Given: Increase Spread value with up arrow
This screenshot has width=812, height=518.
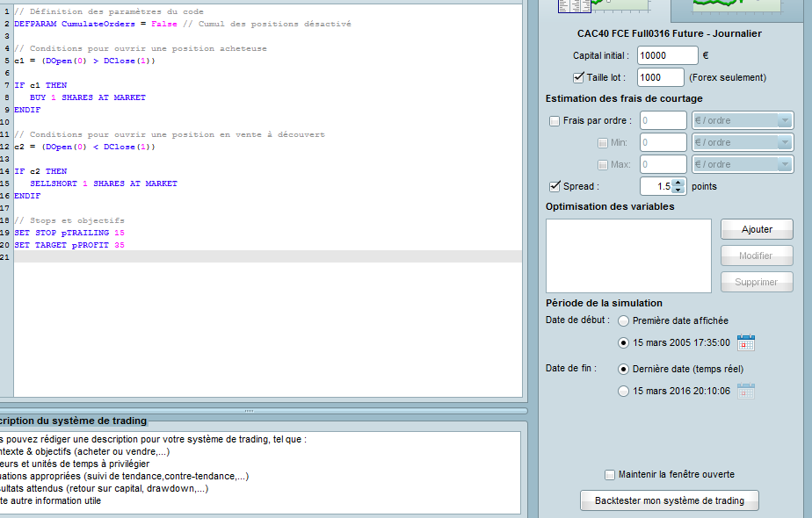Looking at the screenshot, I should (x=678, y=182).
